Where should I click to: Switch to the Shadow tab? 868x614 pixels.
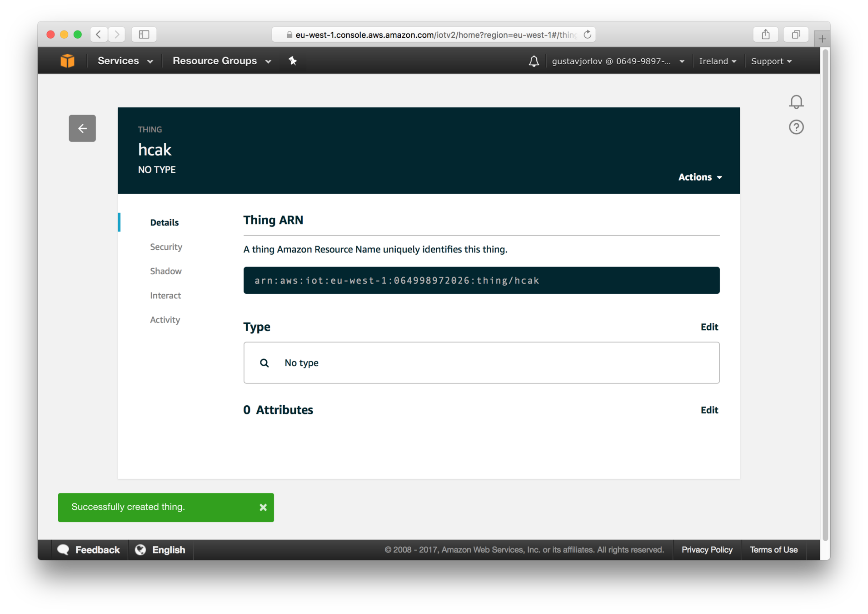coord(166,271)
